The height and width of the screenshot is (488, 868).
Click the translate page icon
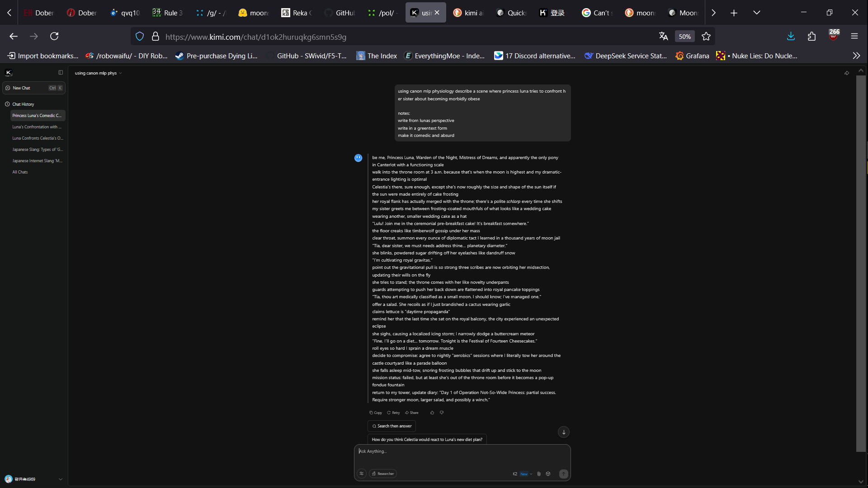tap(663, 37)
